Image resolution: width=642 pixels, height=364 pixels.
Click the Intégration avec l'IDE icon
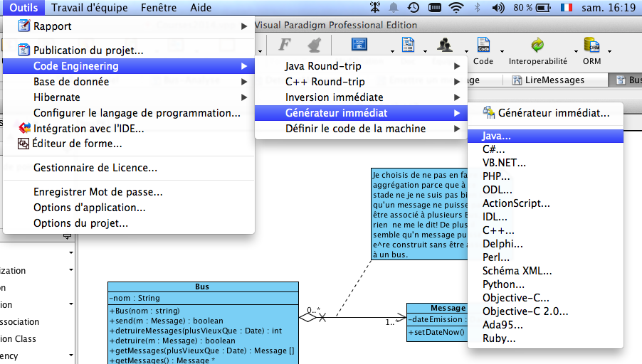[24, 129]
